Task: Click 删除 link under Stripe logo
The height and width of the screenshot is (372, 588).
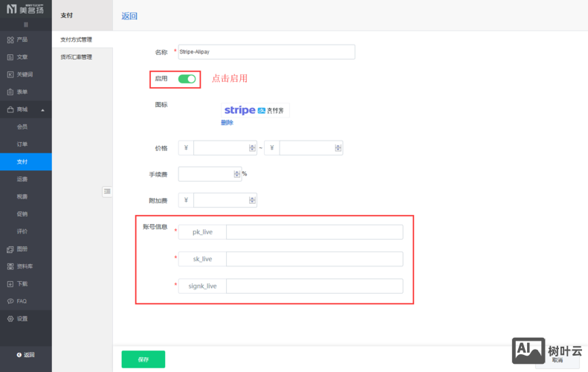Action: pyautogui.click(x=227, y=123)
